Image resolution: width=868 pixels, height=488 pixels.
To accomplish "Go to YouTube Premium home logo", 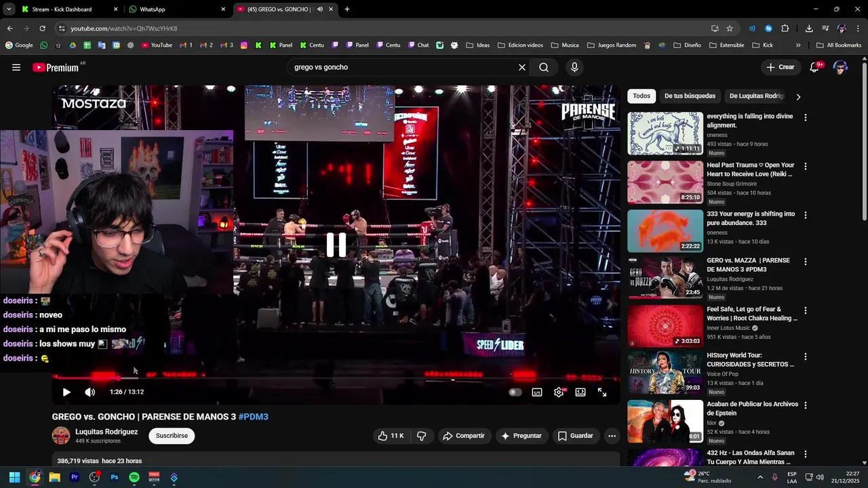I will coord(56,67).
